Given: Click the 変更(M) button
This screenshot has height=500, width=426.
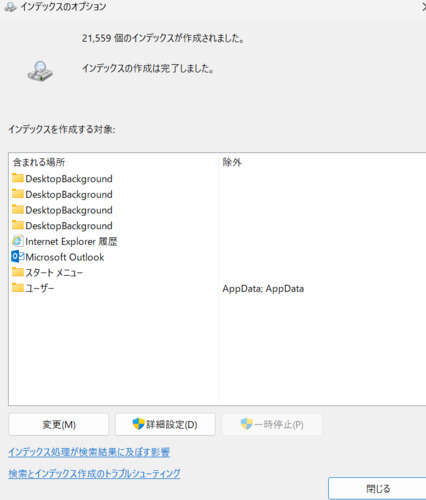Looking at the screenshot, I should pyautogui.click(x=59, y=424).
